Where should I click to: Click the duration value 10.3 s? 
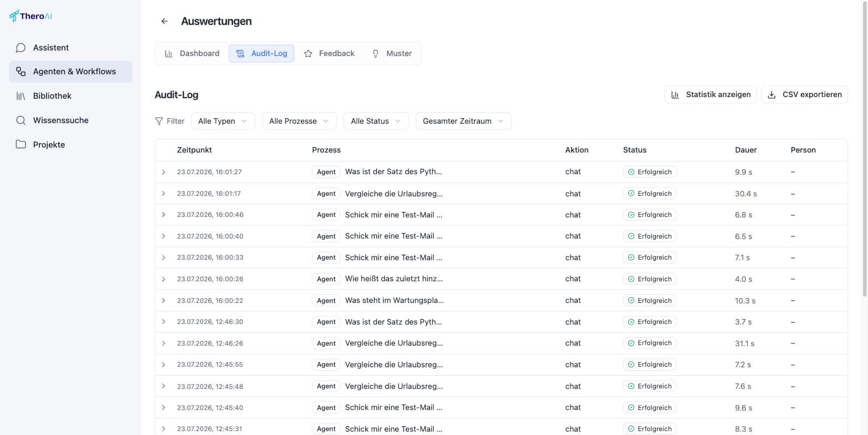tap(745, 301)
